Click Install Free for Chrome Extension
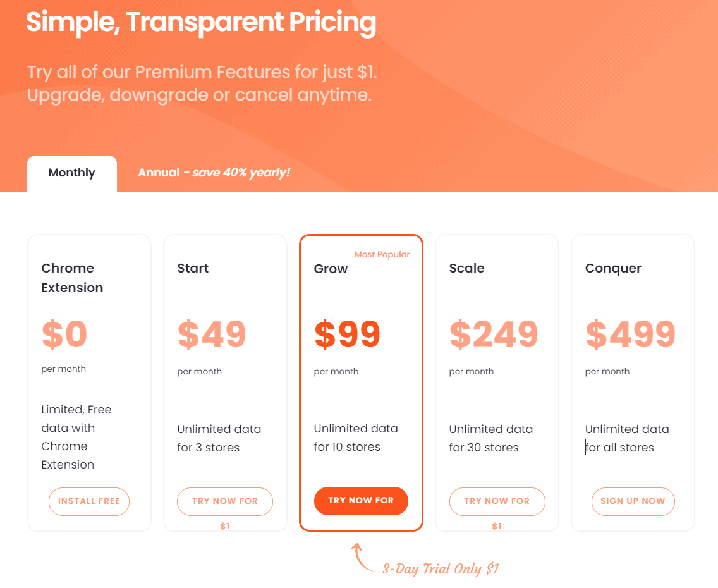The image size is (718, 588). (x=88, y=501)
